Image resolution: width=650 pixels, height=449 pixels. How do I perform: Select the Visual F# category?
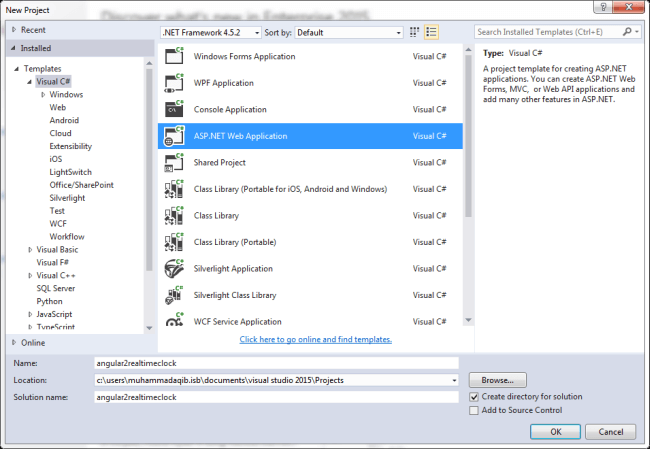(53, 262)
